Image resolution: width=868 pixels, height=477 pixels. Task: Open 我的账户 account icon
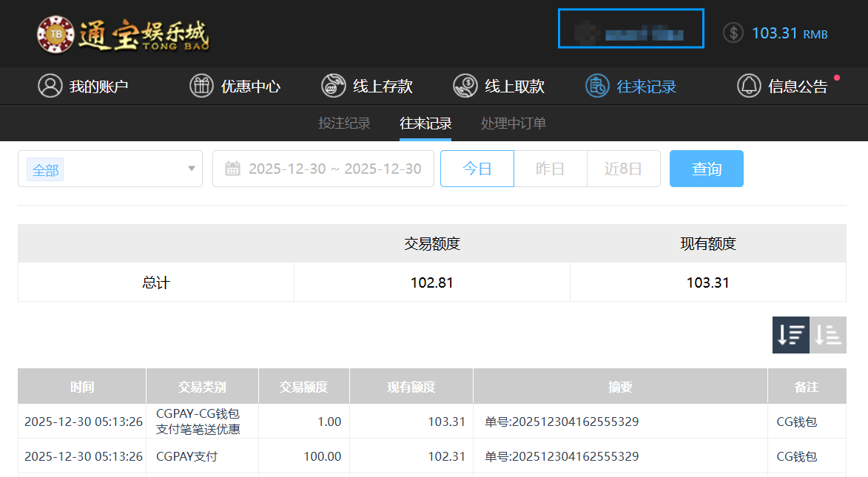pos(50,86)
